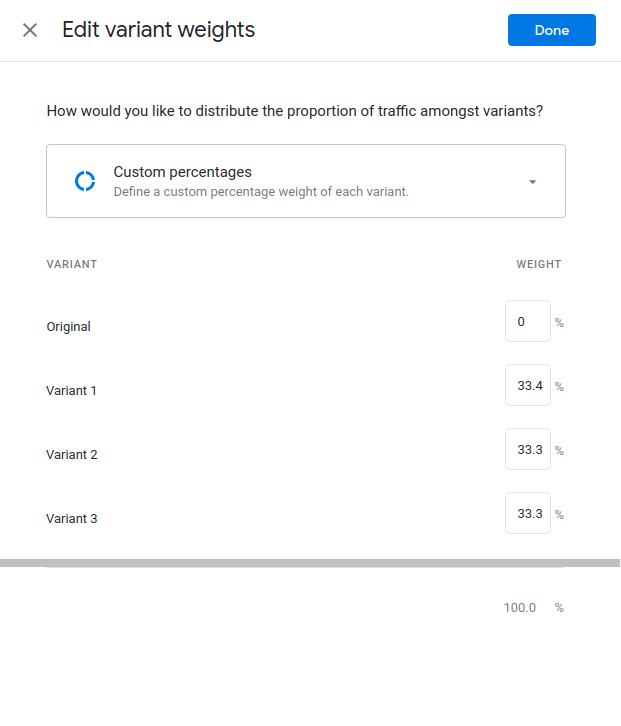Click the Custom percentages donut icon
Viewport: 621px width, 726px height.
tap(85, 181)
